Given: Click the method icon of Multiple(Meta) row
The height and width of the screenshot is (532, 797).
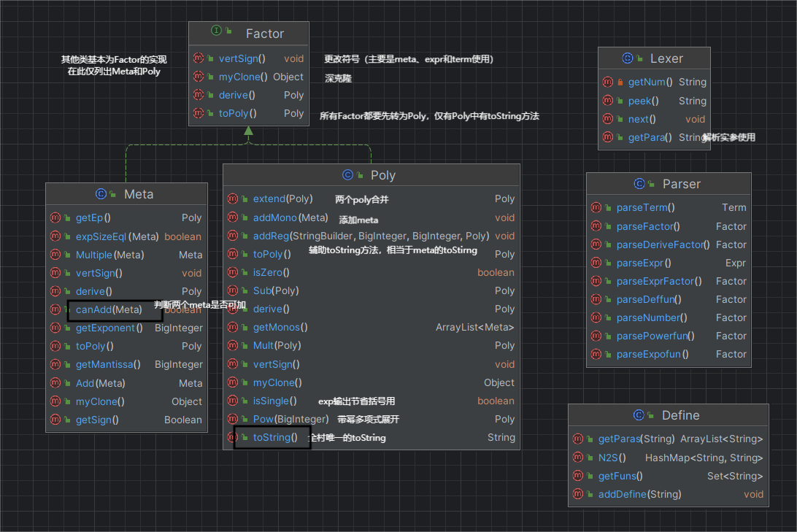Looking at the screenshot, I should (55, 255).
